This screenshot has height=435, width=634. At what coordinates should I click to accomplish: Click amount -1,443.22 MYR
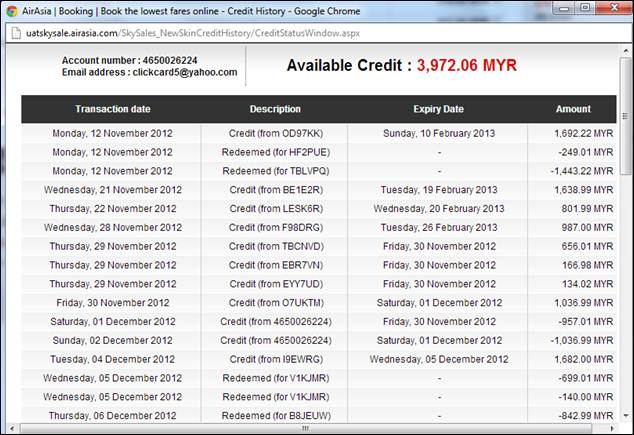582,171
